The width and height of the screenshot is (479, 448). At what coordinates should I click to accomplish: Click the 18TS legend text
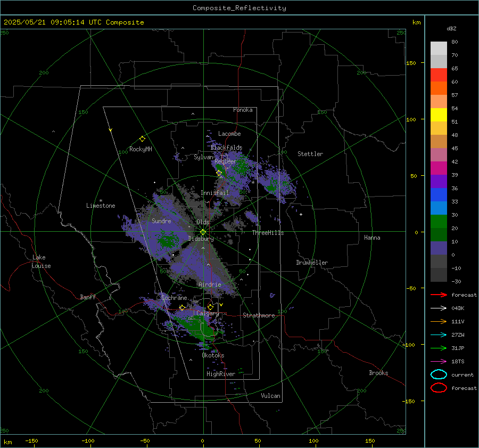pyautogui.click(x=458, y=362)
